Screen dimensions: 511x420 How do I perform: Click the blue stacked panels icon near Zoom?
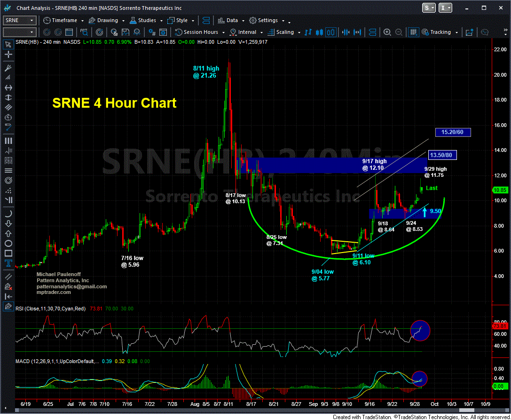[372, 32]
